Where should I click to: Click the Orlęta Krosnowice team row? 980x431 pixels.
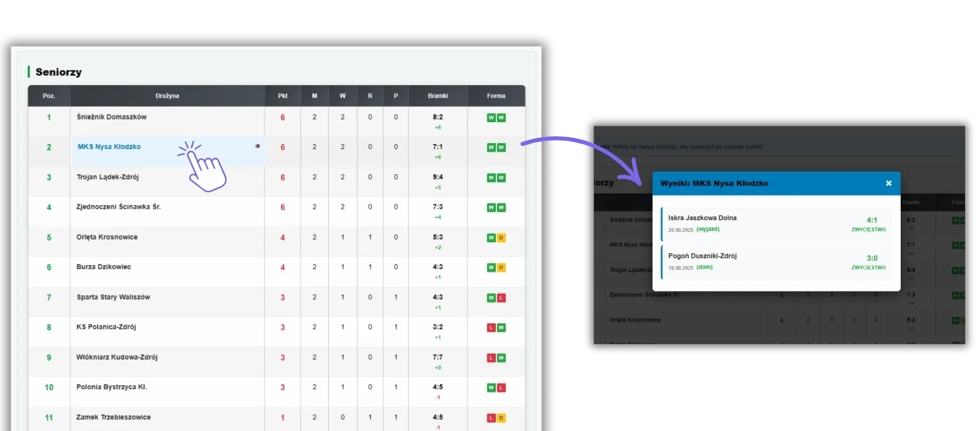[106, 237]
